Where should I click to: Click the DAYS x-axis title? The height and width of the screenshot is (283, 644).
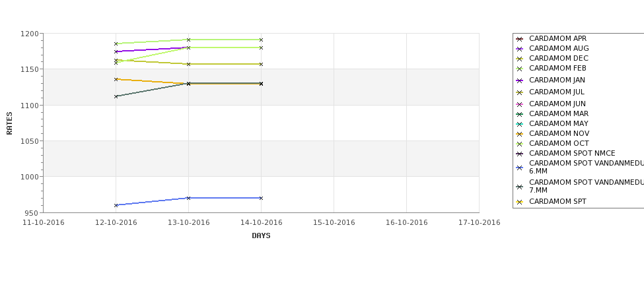(261, 236)
